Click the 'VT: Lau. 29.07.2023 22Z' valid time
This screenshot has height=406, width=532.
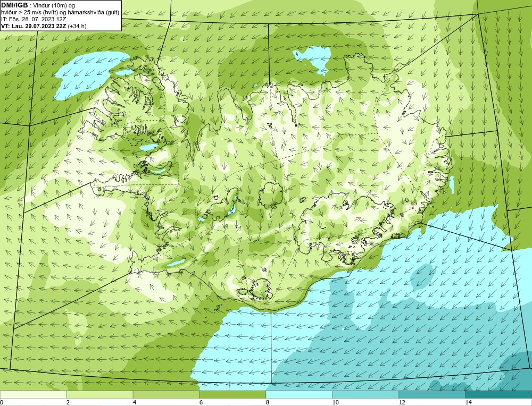34,26
